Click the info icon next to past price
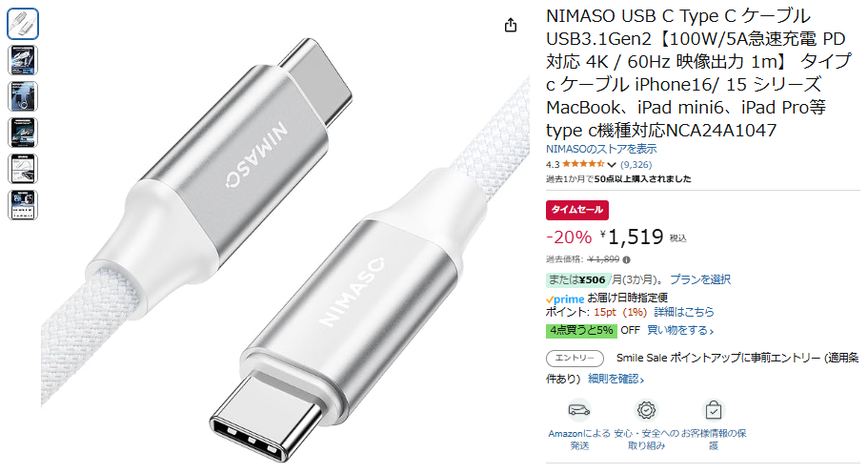This screenshot has width=868, height=474. tap(626, 259)
